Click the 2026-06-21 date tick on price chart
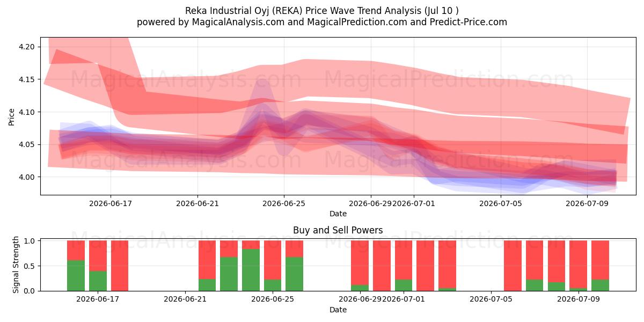The image size is (644, 322). (x=197, y=204)
